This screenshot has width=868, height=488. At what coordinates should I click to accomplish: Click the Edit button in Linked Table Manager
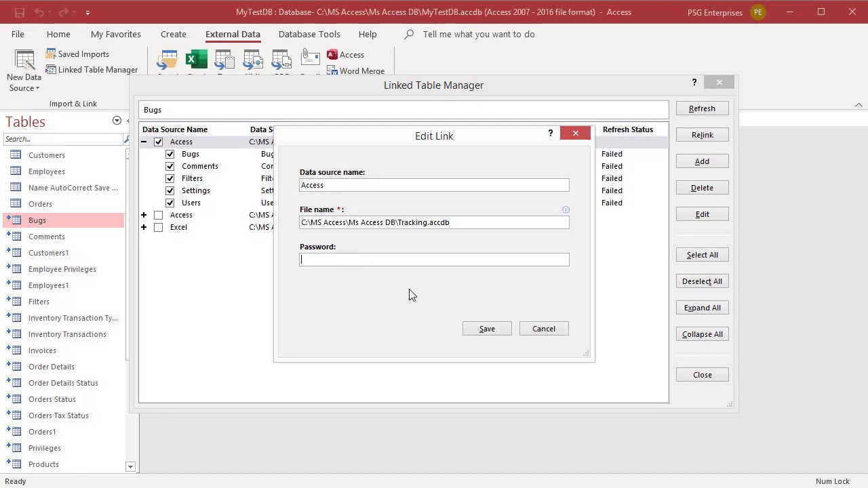coord(702,214)
